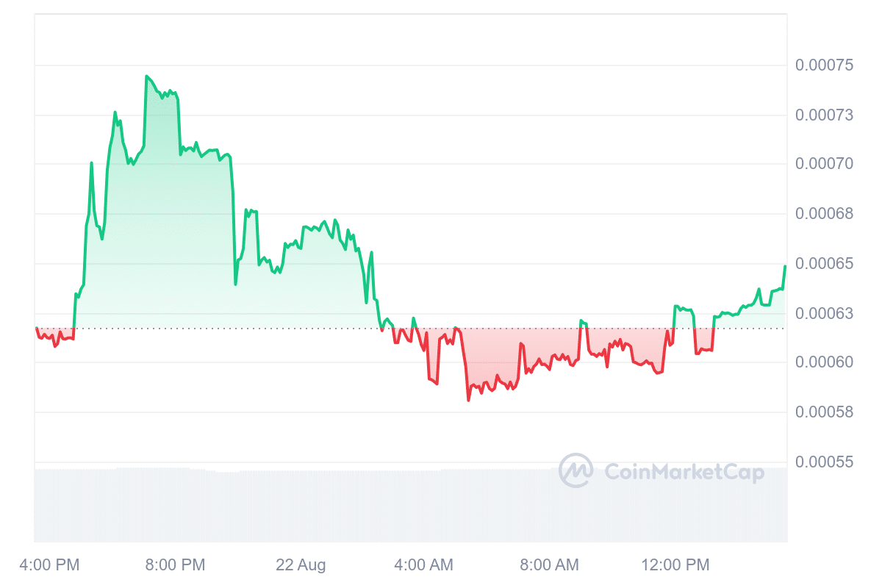Screen dimensions: 882x588
Task: Click the CoinMarketCap logo icon
Action: point(576,470)
